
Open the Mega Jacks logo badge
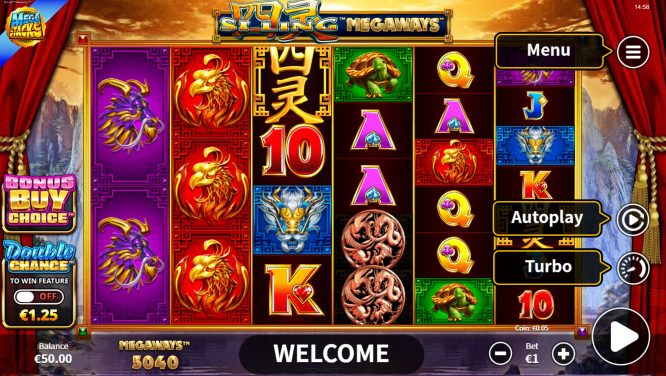26,26
